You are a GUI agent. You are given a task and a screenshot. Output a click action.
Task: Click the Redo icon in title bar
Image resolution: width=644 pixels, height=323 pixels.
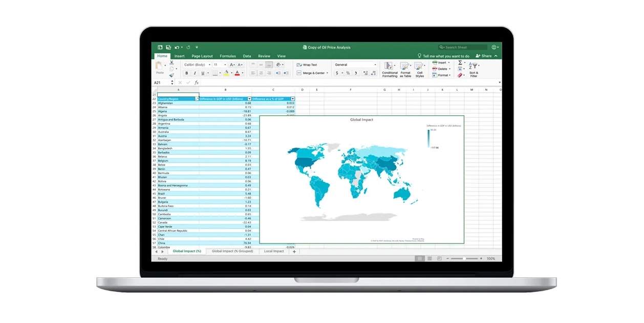(x=188, y=47)
